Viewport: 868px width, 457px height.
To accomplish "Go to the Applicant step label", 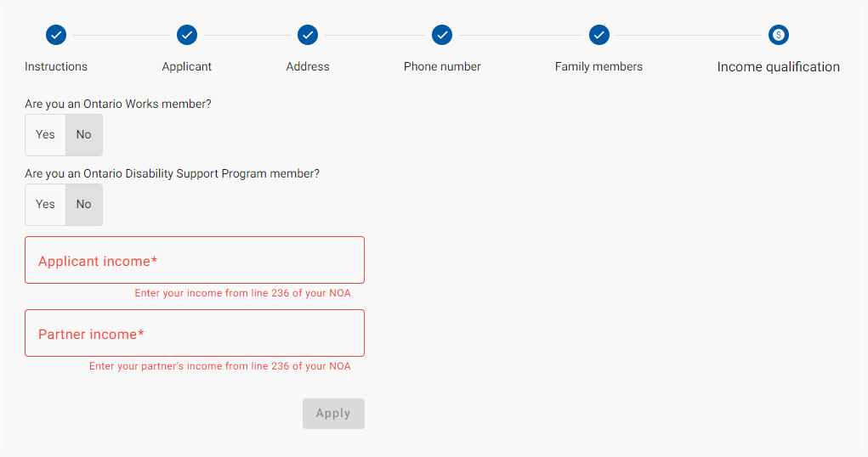I will pos(187,66).
